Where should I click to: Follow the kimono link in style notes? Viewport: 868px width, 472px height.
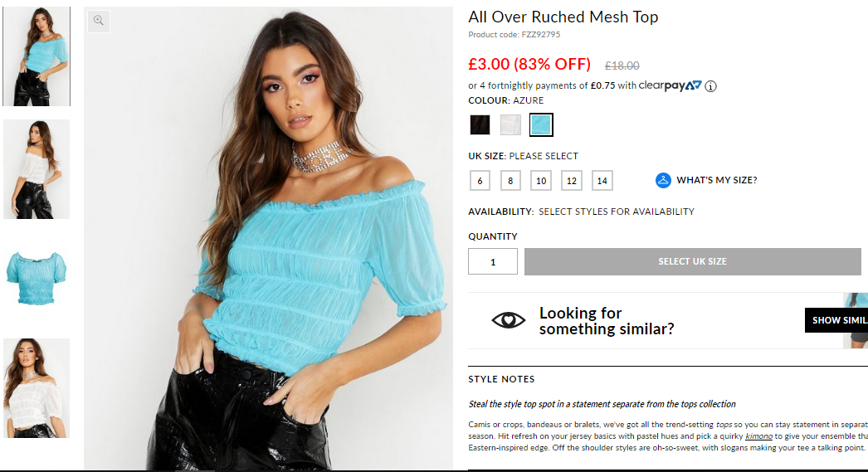(x=758, y=436)
